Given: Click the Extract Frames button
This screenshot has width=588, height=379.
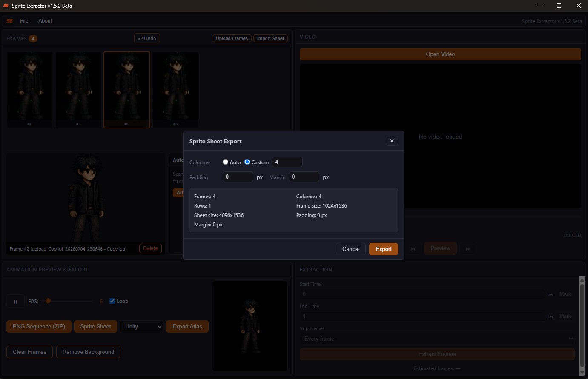Looking at the screenshot, I should click(437, 354).
